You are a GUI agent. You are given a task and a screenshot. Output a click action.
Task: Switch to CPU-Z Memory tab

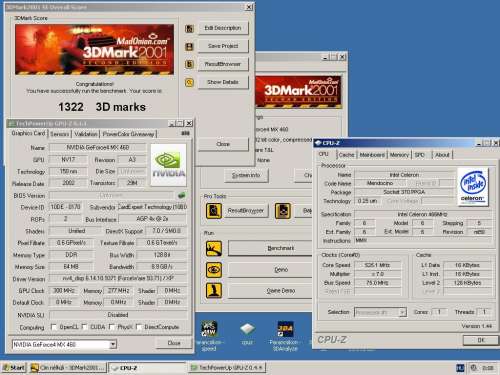tap(399, 155)
